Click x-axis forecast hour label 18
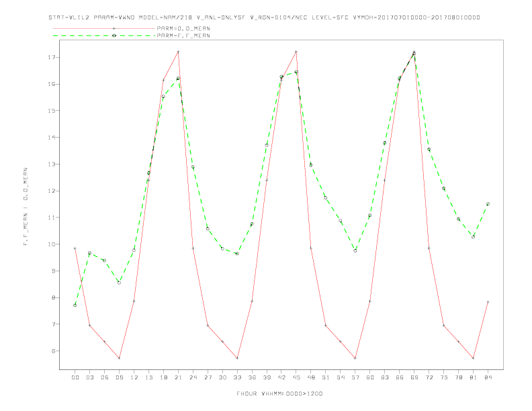This screenshot has width=532, height=411. pos(163,377)
